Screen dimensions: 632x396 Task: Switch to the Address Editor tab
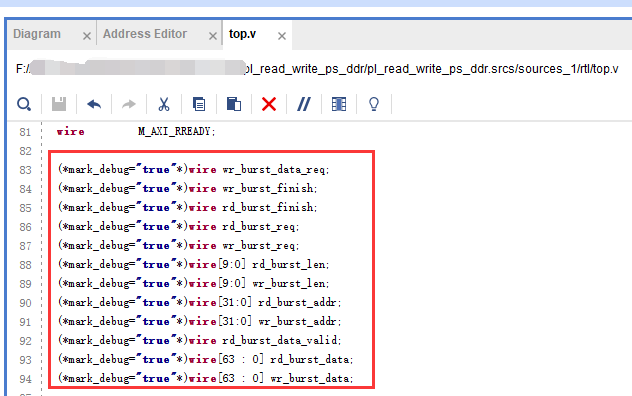(x=145, y=34)
